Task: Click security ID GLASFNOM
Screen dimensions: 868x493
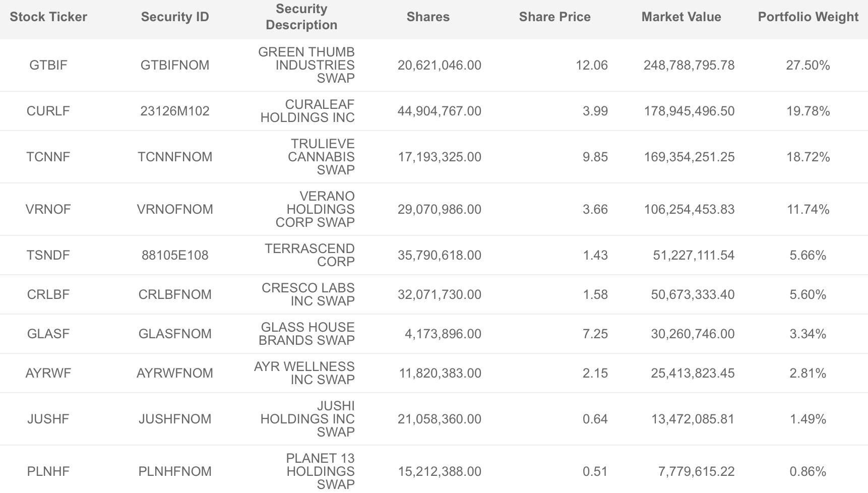Action: pos(175,334)
